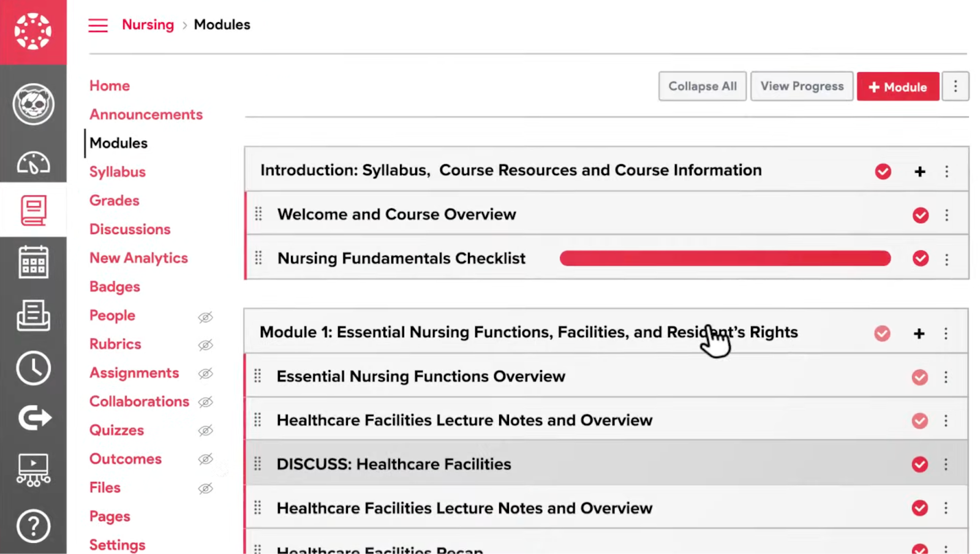Open the three-dot menu beside + Module
The image size is (980, 554).
[x=956, y=86]
